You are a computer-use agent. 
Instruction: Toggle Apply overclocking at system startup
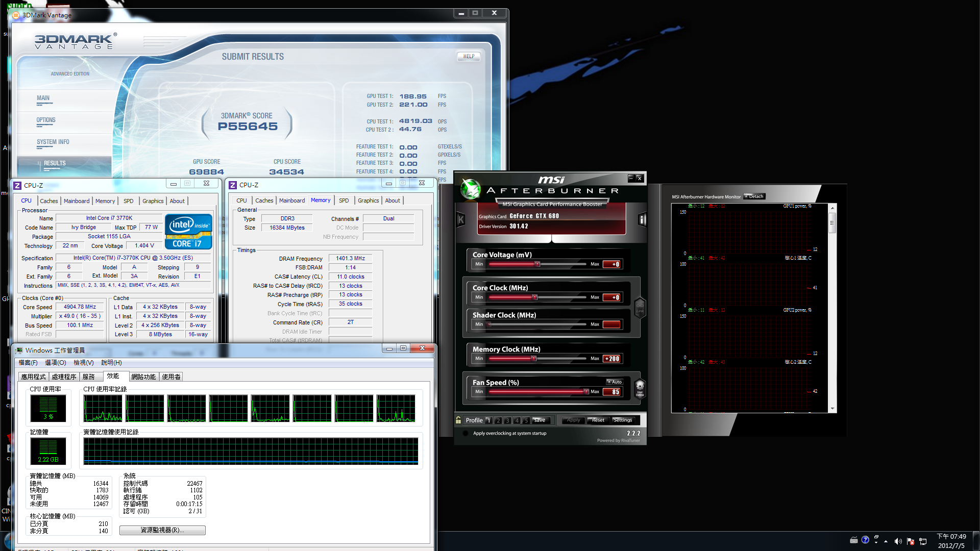point(465,433)
